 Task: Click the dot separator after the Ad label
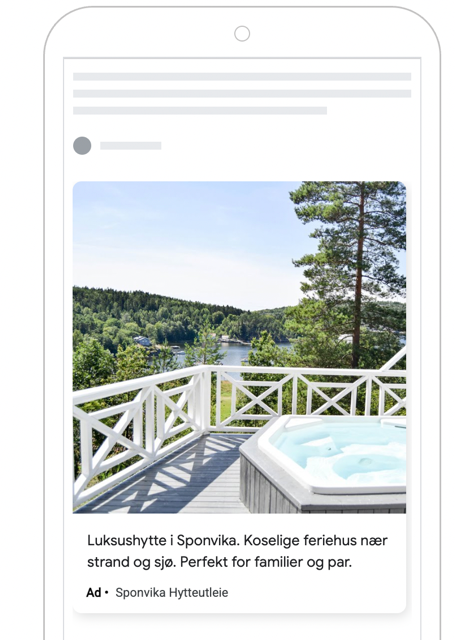point(107,592)
